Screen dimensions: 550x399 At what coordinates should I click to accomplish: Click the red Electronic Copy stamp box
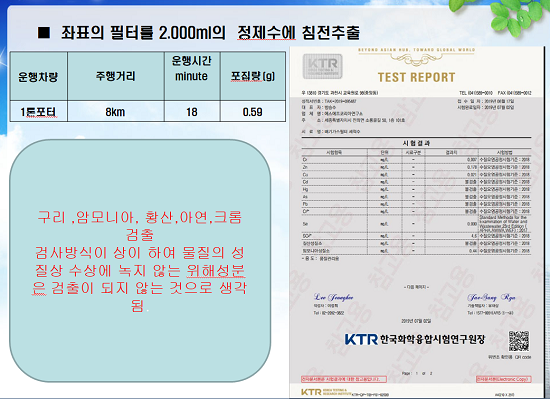click(504, 379)
